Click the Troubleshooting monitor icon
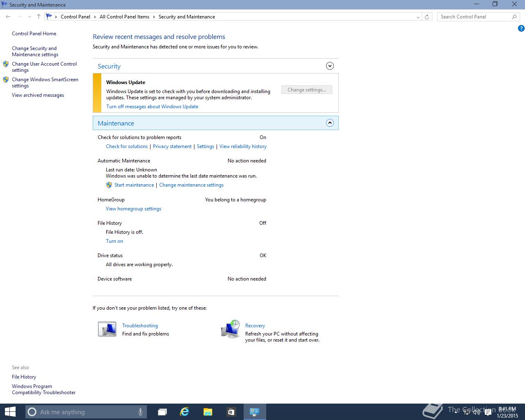Viewport: 525px width, 420px height. (x=107, y=329)
